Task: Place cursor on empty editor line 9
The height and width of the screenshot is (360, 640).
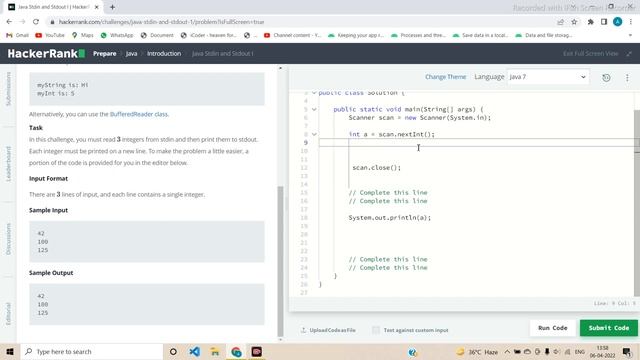Action: 477,142
